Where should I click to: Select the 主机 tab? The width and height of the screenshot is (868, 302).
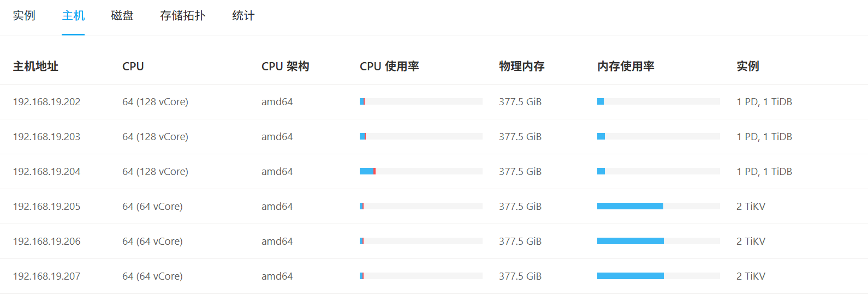point(73,16)
